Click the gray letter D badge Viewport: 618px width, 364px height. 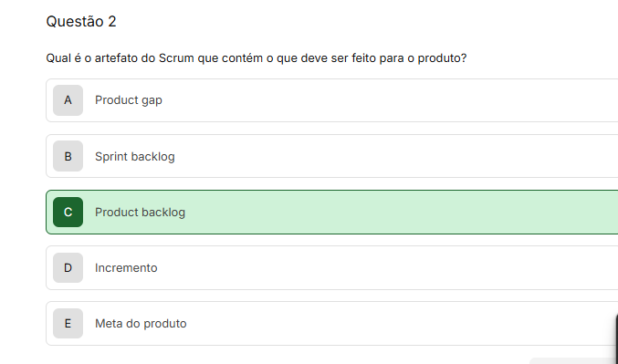click(68, 268)
